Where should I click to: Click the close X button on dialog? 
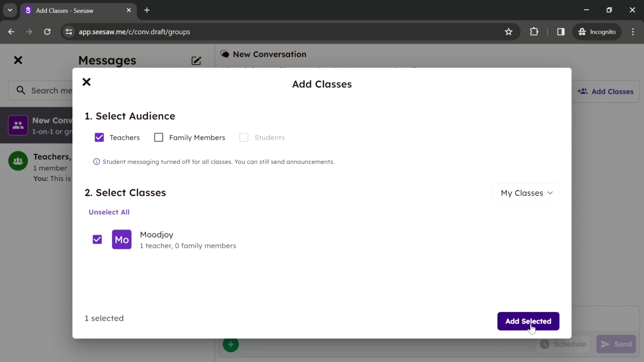(x=87, y=82)
